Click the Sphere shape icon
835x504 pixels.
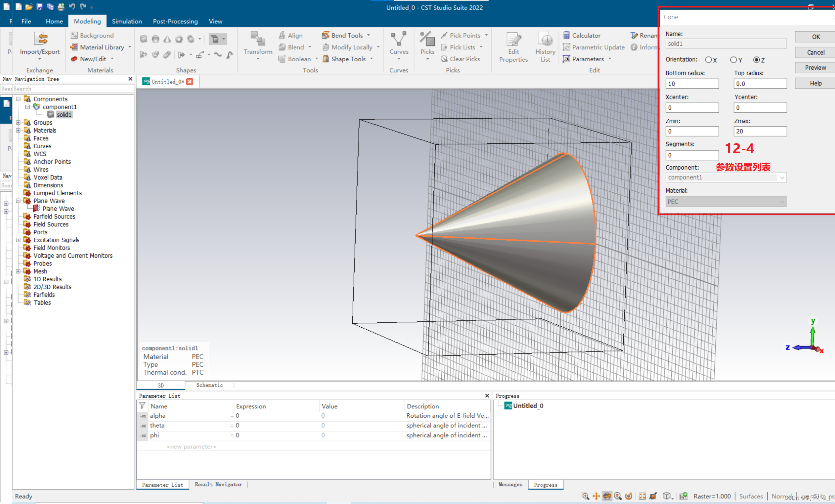tap(156, 39)
